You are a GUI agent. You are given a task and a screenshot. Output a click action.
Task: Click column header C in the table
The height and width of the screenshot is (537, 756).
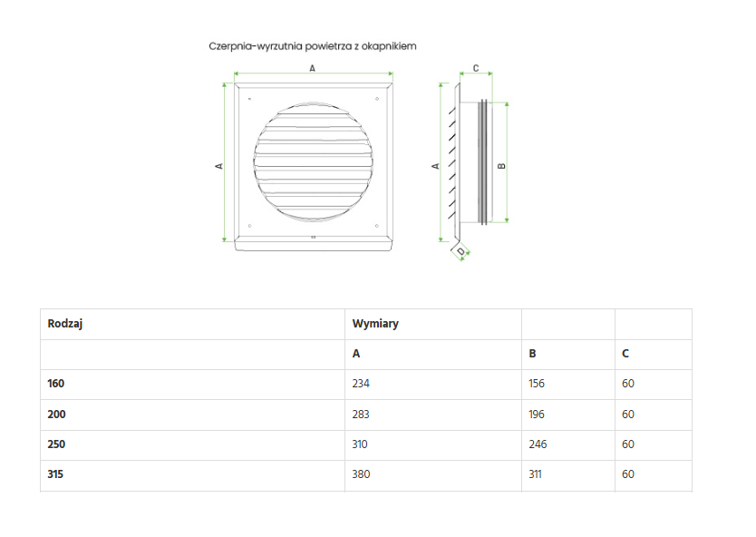click(625, 354)
